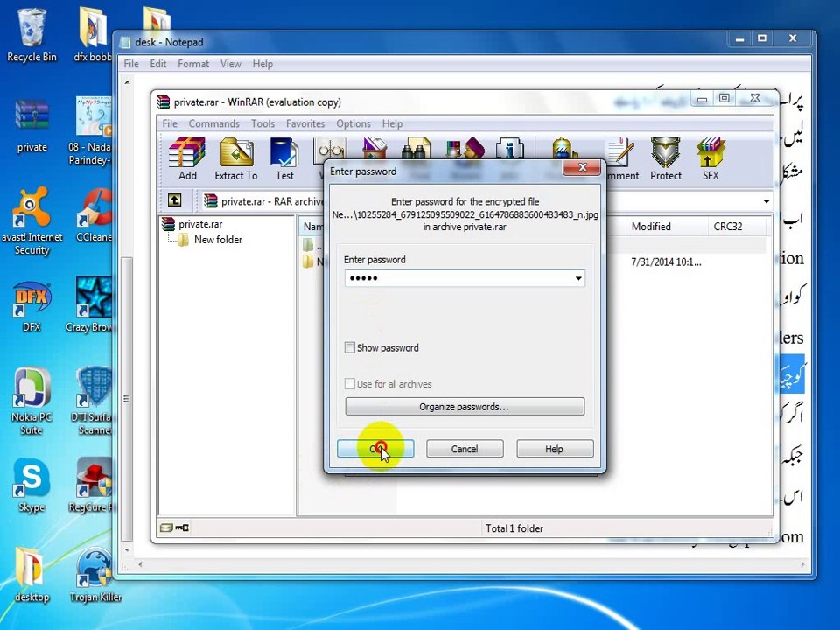Click the Find toolbar icon with binoculars
The height and width of the screenshot is (630, 840).
point(416,149)
